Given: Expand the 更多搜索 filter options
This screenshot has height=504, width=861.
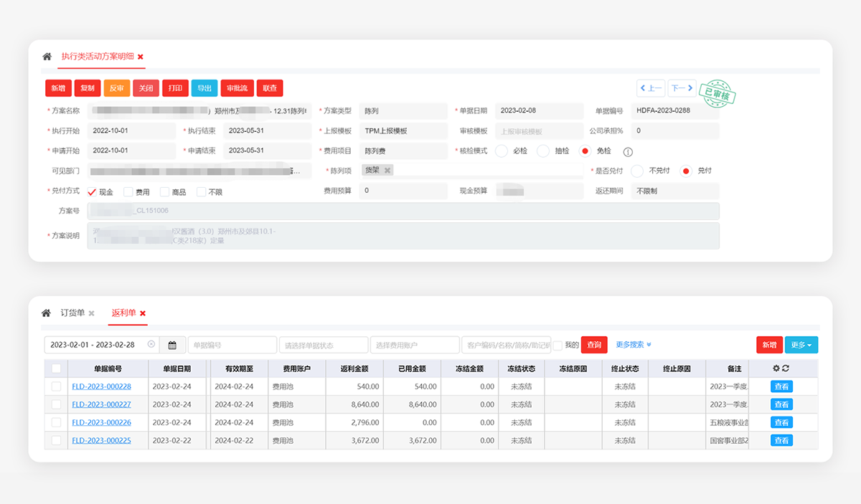Looking at the screenshot, I should click(x=634, y=345).
